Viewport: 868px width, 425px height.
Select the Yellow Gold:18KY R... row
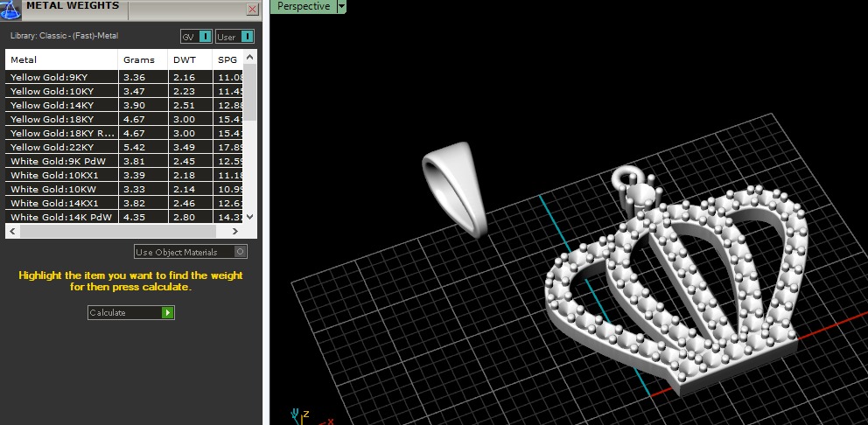(124, 133)
